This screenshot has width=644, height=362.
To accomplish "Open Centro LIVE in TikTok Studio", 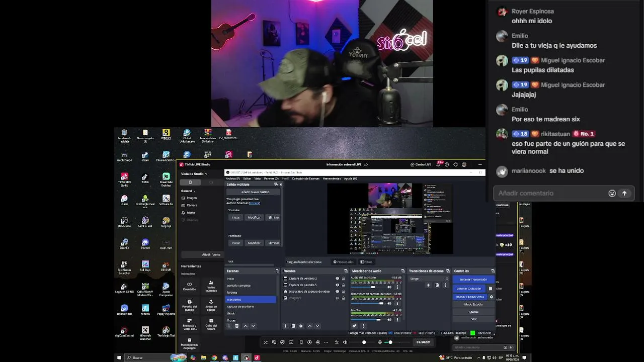I will (x=421, y=164).
